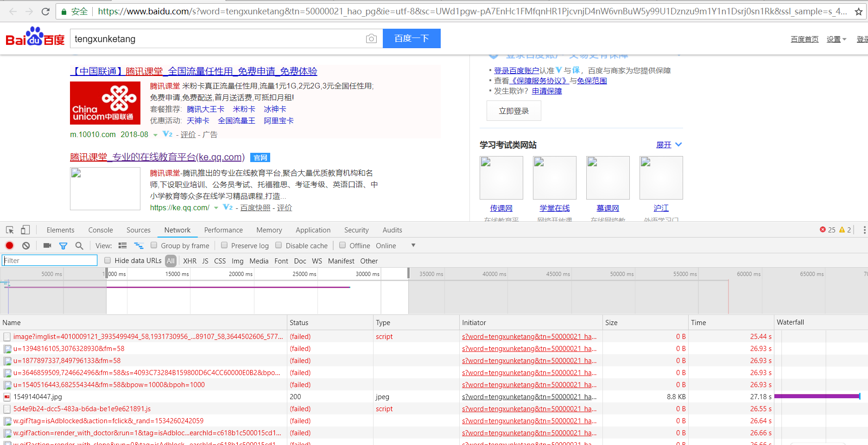The width and height of the screenshot is (868, 445).
Task: Click the red error count icon
Action: tap(823, 230)
